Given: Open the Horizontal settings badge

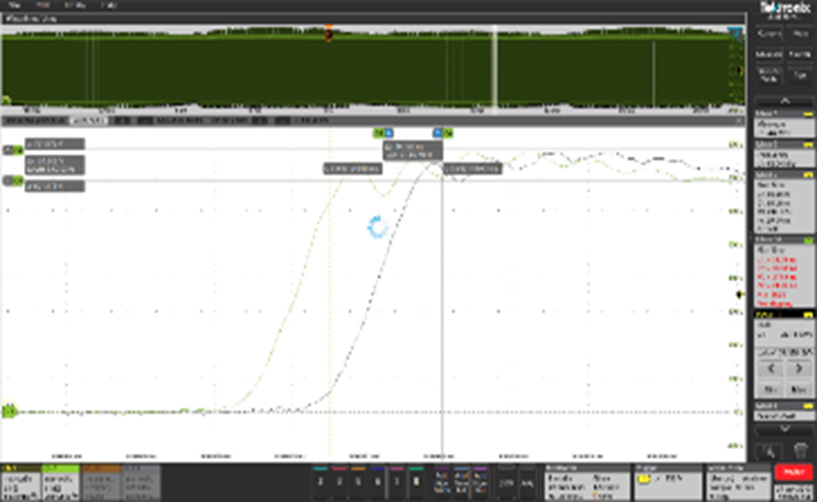Looking at the screenshot, I should tap(587, 481).
